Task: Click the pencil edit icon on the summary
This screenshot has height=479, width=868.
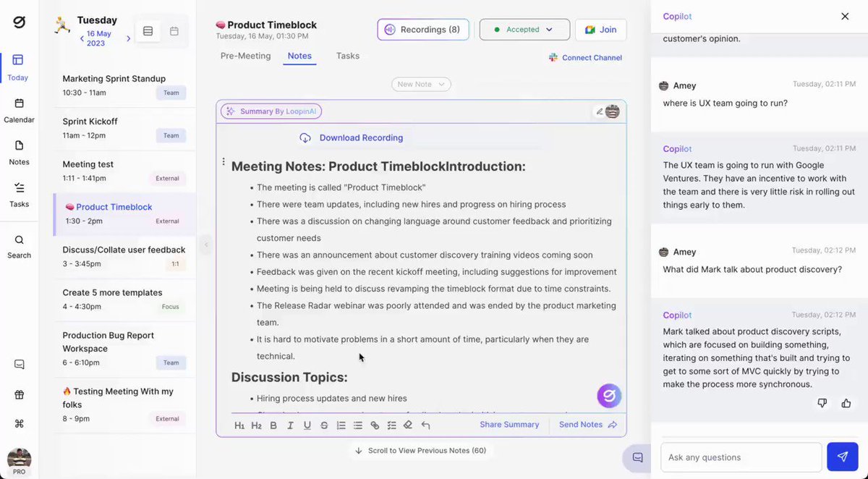Action: click(x=599, y=111)
